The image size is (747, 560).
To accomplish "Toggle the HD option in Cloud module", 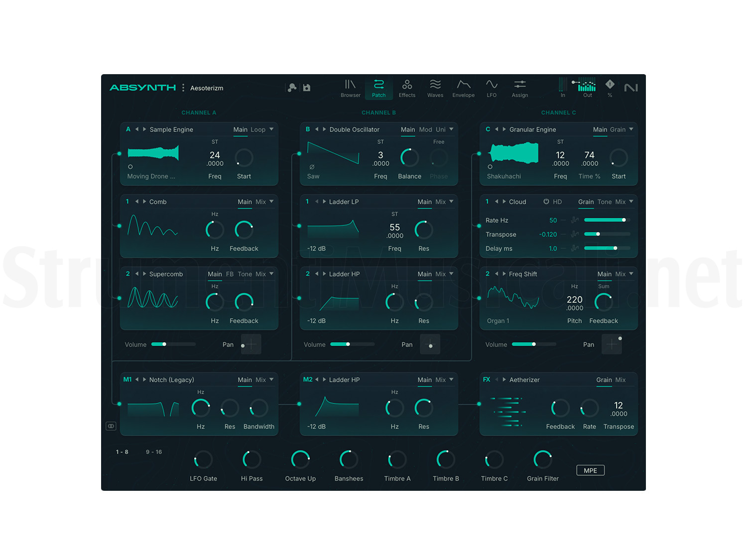I will coord(557,202).
